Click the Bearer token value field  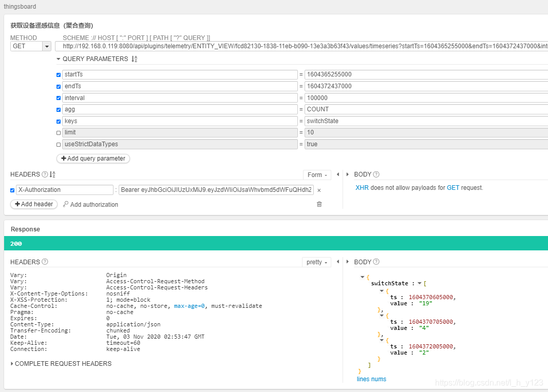[216, 190]
